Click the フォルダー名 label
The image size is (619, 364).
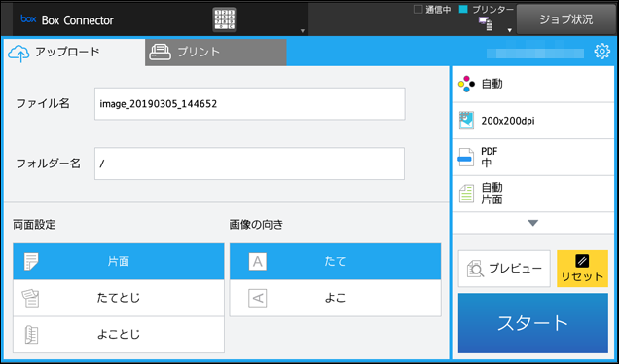48,164
